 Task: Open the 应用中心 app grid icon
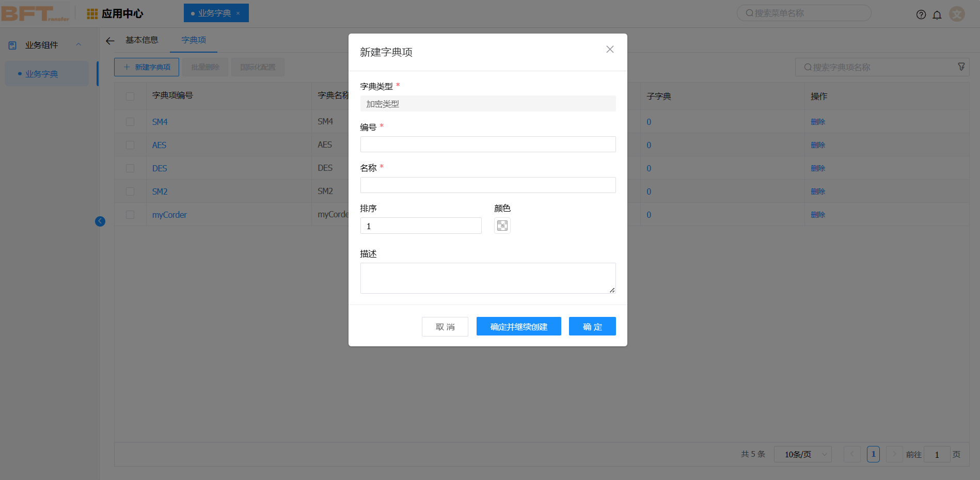pos(92,13)
